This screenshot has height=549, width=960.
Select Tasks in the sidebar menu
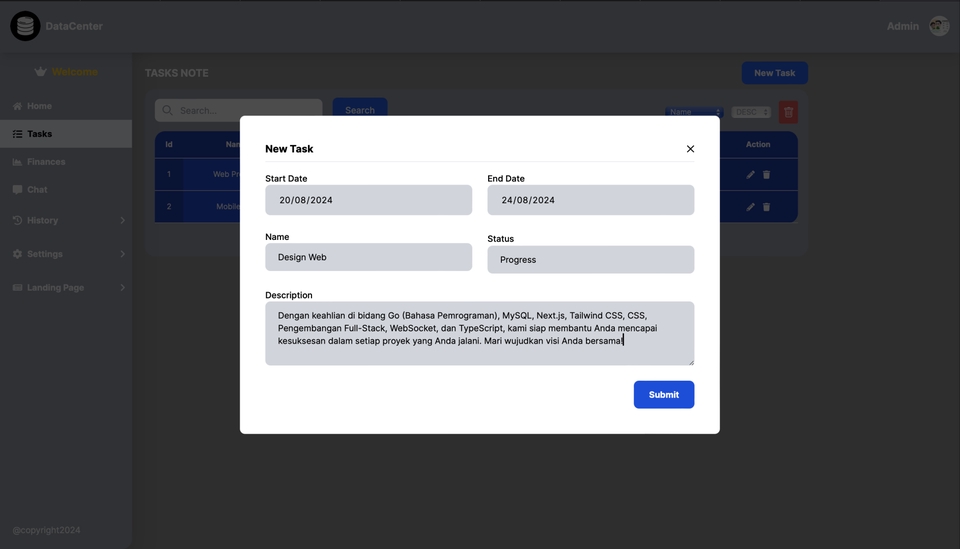40,134
